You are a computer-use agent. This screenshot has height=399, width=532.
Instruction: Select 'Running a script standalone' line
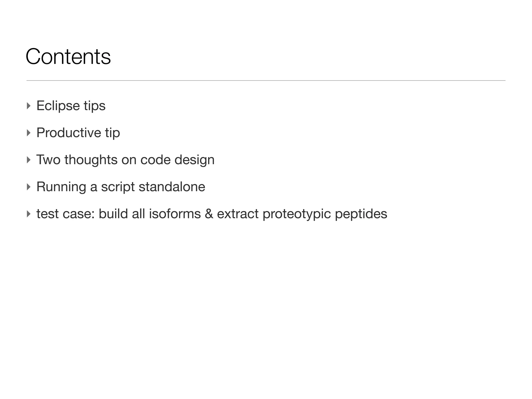tap(121, 187)
